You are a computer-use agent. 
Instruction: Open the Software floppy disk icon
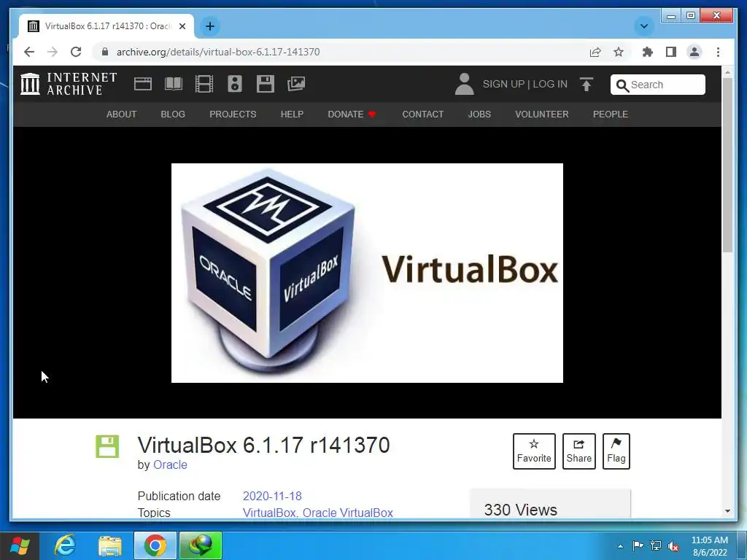[266, 84]
